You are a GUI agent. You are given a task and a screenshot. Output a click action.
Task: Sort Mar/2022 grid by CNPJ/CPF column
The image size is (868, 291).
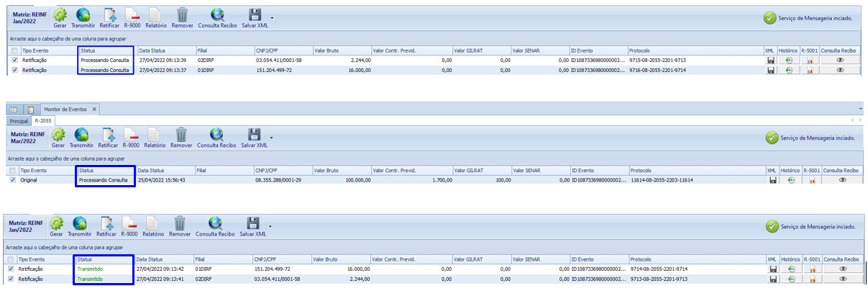pos(283,171)
